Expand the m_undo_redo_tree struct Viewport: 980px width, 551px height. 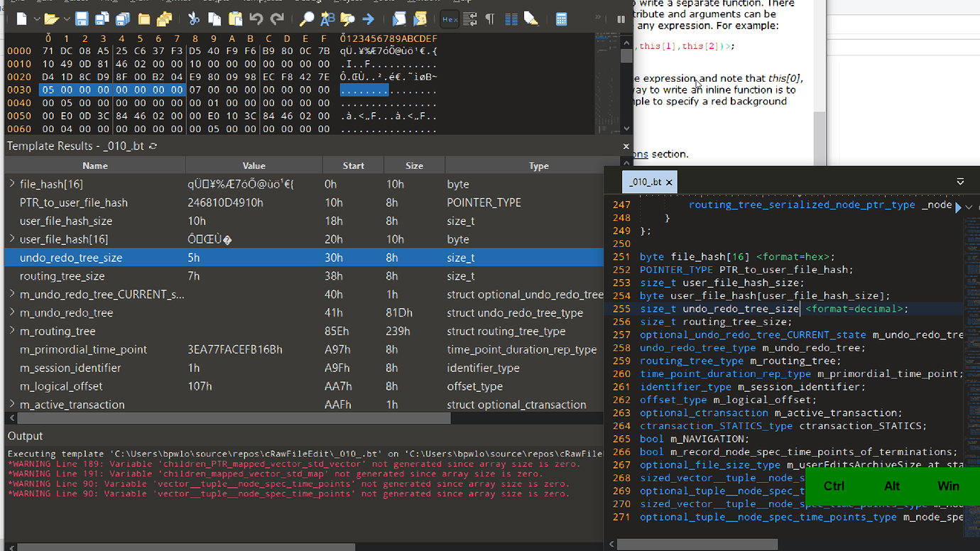click(x=12, y=312)
